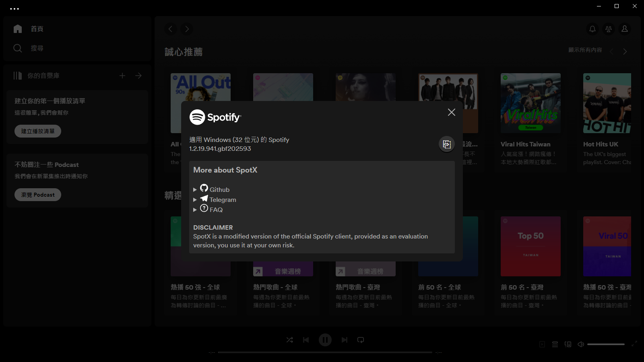Click the 瀏覽 Podcast button
Viewport: 644px width, 362px height.
(x=38, y=195)
